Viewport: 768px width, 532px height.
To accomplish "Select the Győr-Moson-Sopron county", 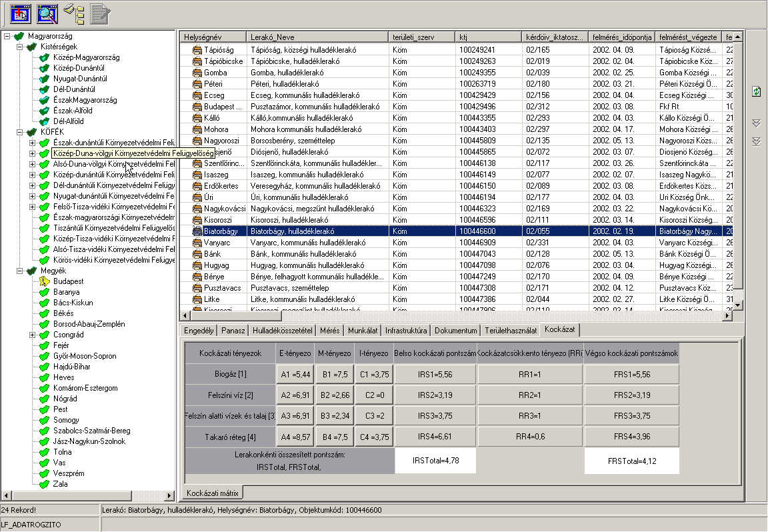I will coord(85,356).
